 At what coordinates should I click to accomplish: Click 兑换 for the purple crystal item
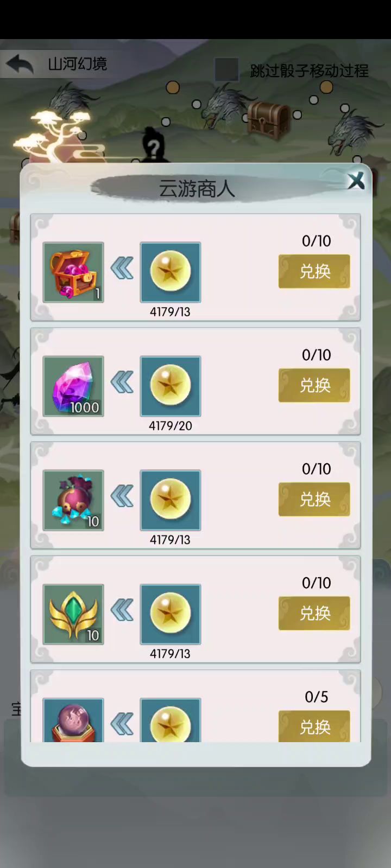(x=314, y=385)
